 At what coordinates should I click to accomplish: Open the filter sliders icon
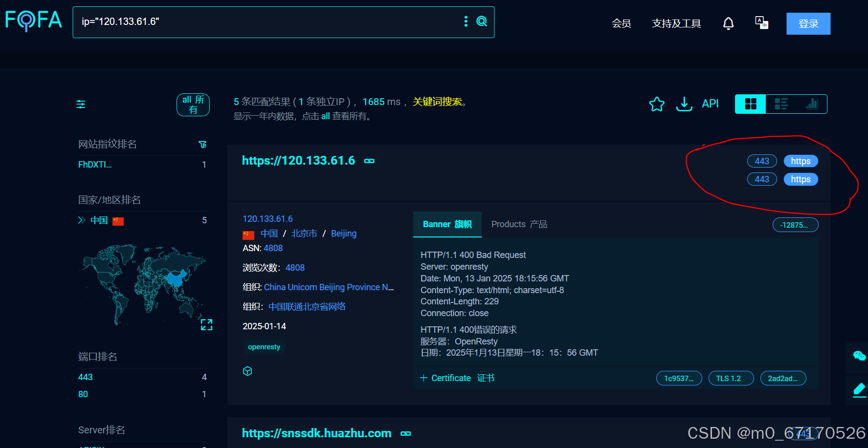point(81,104)
